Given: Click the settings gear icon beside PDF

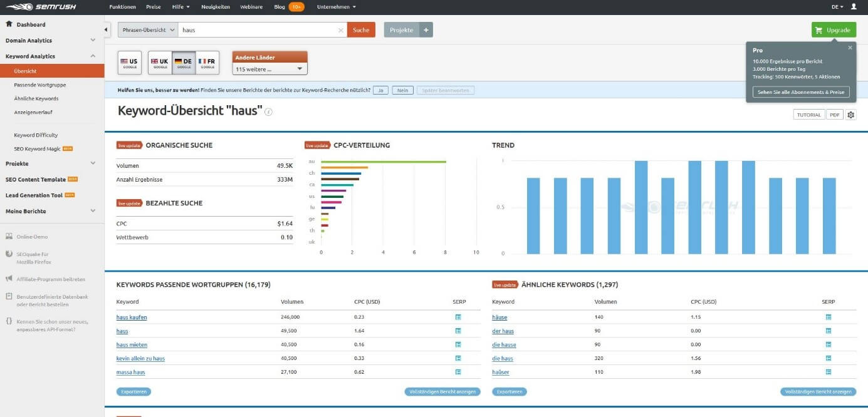Looking at the screenshot, I should (850, 115).
